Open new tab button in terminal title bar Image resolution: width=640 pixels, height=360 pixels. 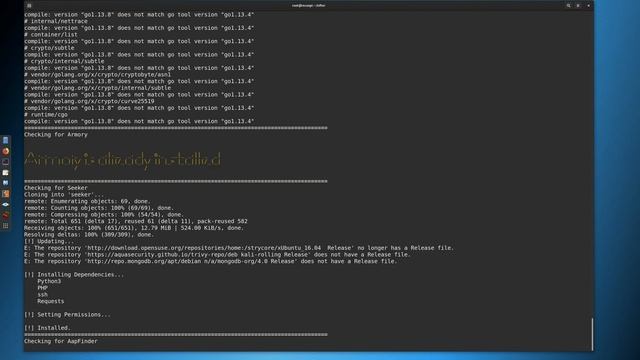click(x=29, y=5)
